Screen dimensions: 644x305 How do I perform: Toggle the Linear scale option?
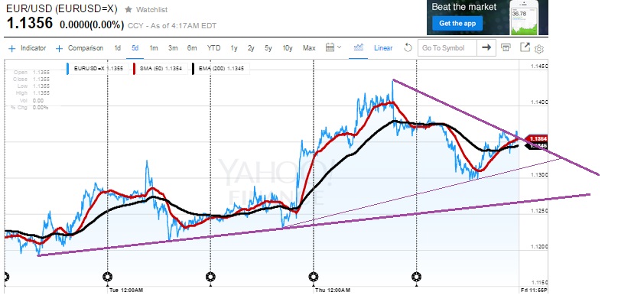(x=383, y=48)
